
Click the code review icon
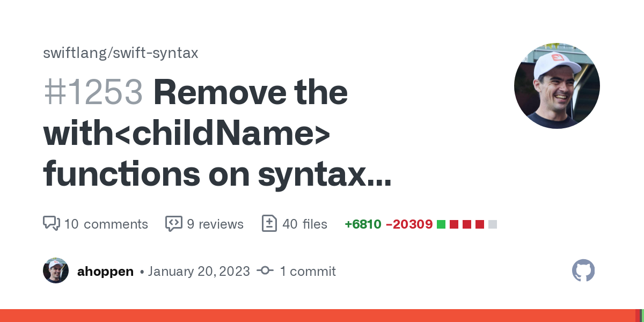tap(173, 223)
